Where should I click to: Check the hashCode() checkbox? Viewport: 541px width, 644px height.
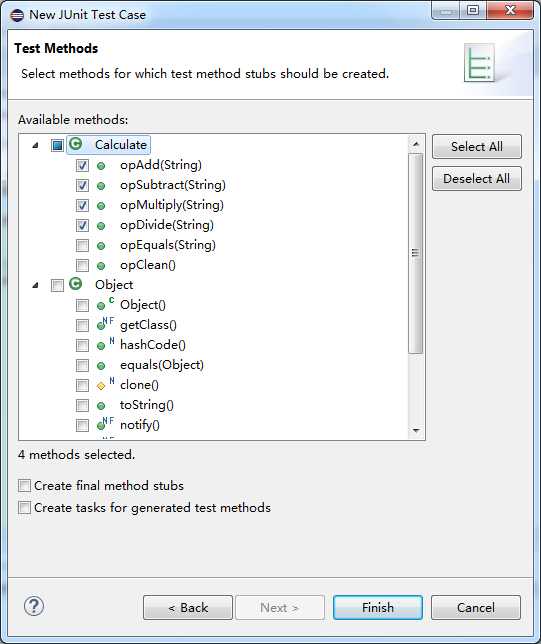click(x=82, y=345)
